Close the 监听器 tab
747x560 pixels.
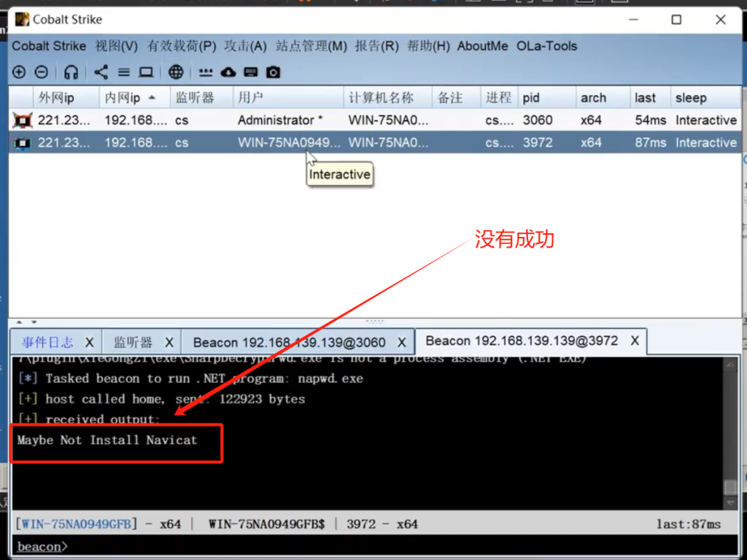pos(169,343)
